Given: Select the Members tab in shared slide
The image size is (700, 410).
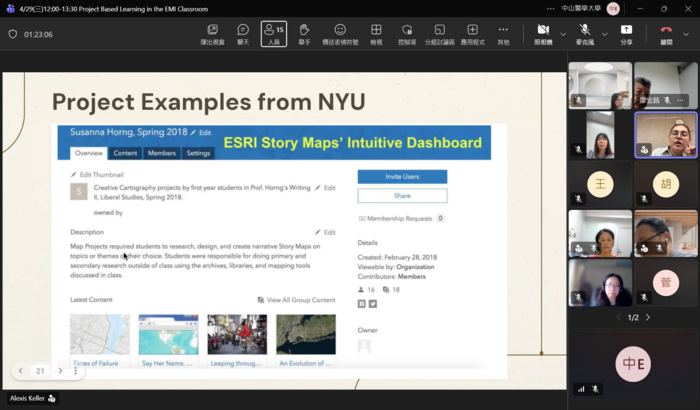Looking at the screenshot, I should 162,153.
